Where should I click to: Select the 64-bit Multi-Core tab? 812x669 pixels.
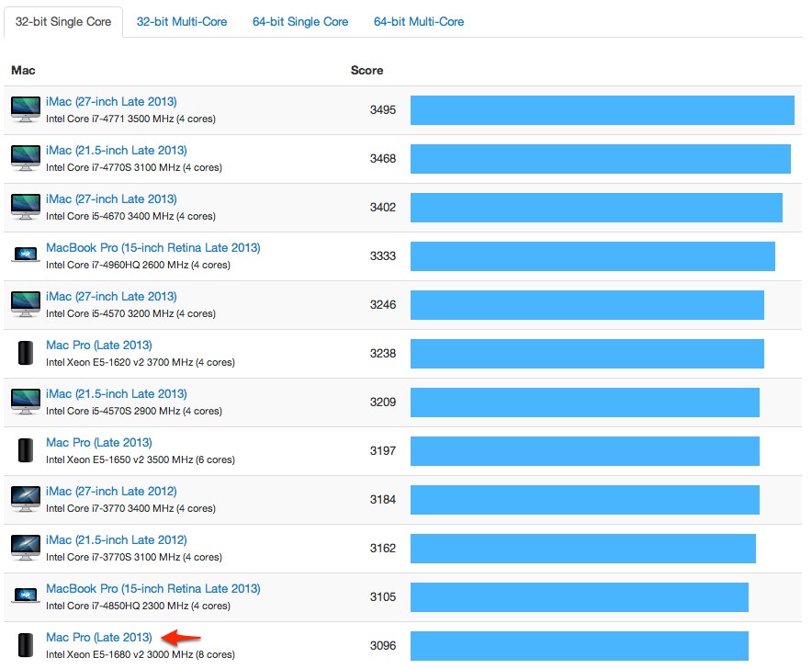point(419,22)
